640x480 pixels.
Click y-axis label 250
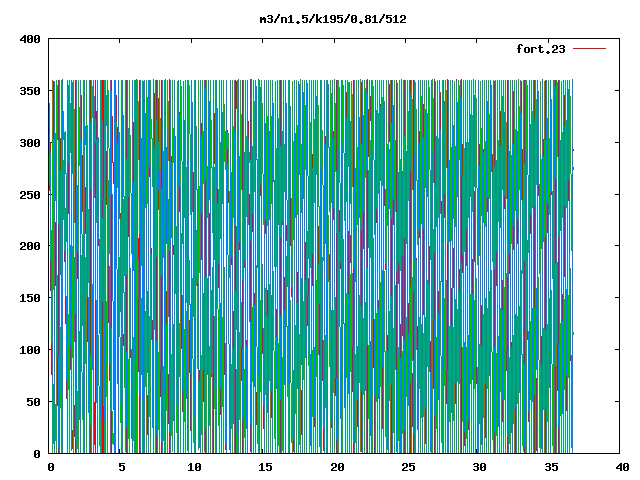click(x=30, y=195)
